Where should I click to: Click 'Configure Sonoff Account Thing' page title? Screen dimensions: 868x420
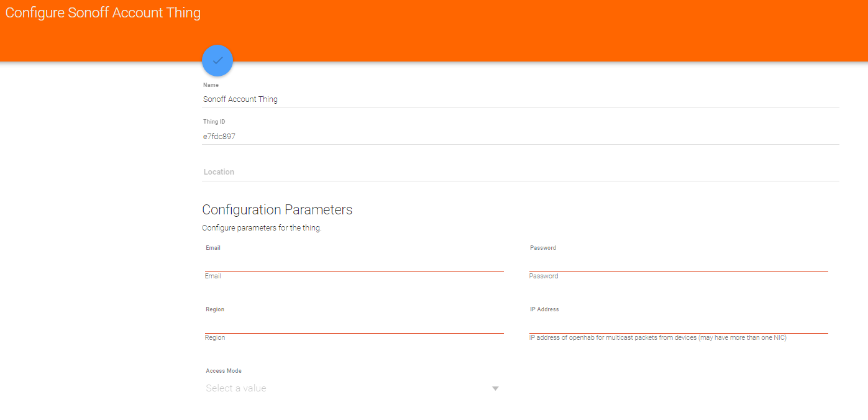click(x=103, y=12)
